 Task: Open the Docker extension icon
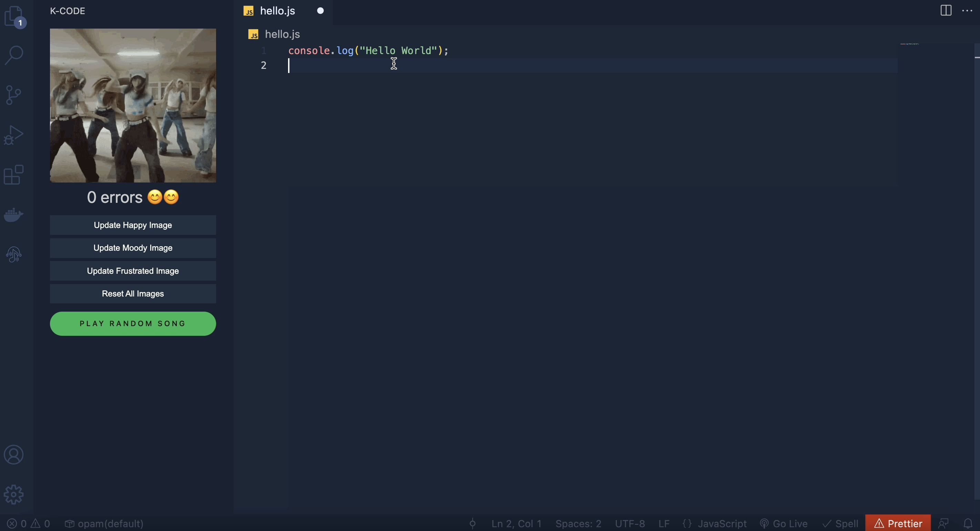pyautogui.click(x=14, y=215)
